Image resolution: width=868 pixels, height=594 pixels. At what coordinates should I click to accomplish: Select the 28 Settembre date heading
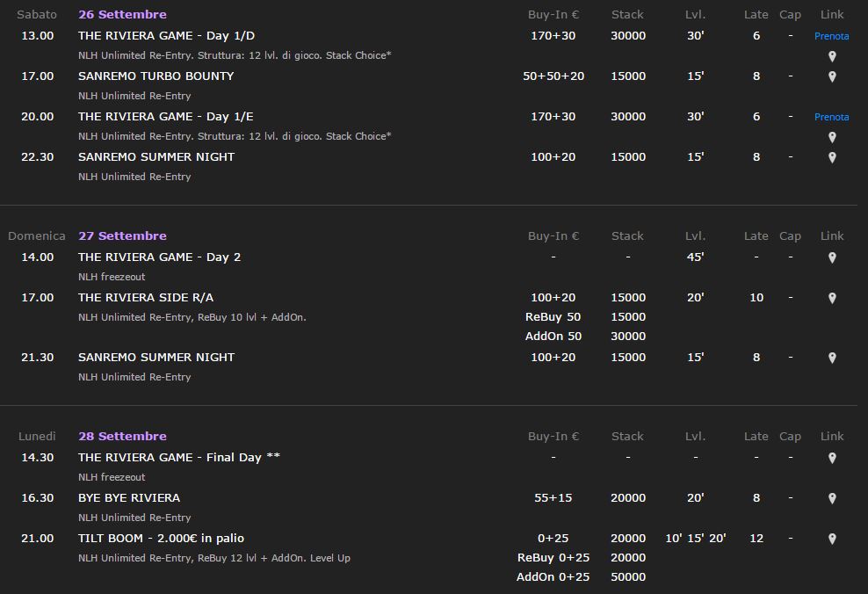pos(122,436)
